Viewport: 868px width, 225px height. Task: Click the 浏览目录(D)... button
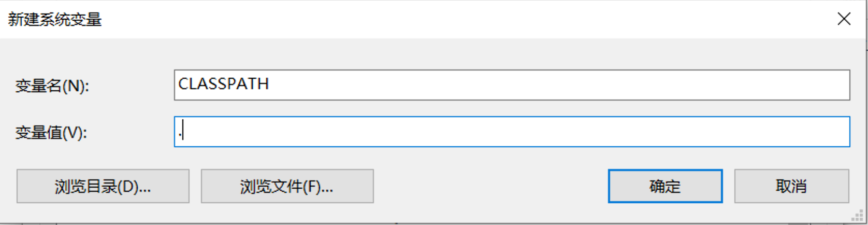[103, 186]
